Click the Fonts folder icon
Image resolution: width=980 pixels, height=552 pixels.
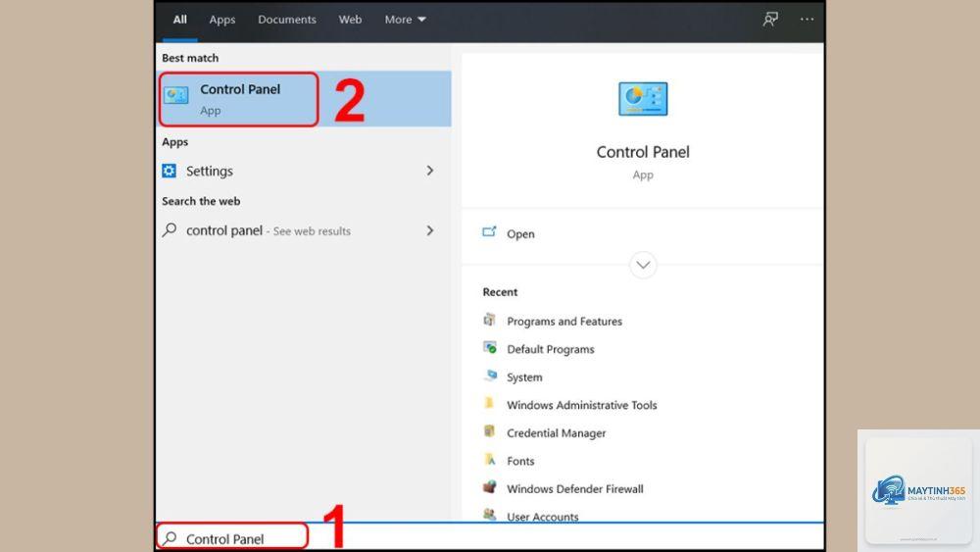[x=490, y=460]
